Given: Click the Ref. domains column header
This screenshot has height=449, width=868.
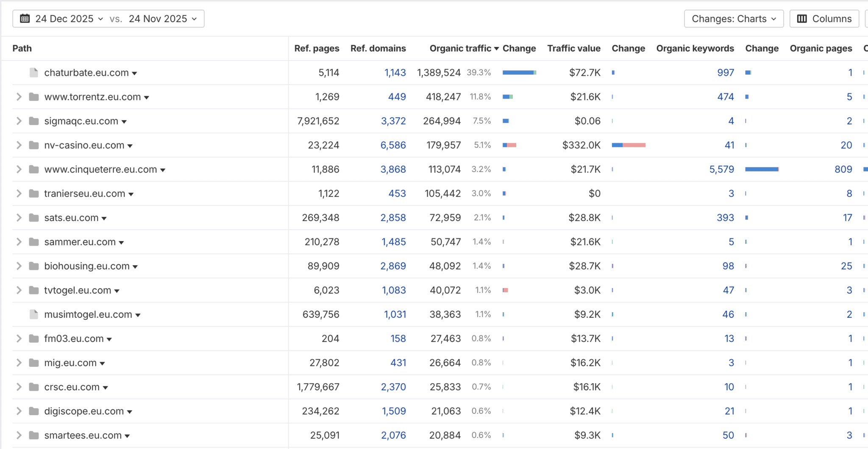Looking at the screenshot, I should [378, 48].
